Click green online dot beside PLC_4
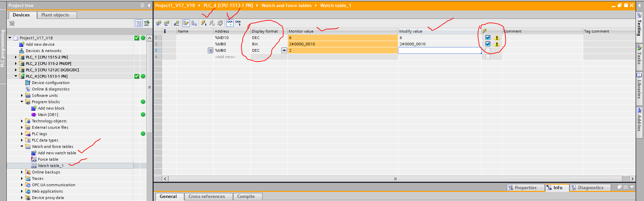The height and width of the screenshot is (201, 644). (x=143, y=76)
